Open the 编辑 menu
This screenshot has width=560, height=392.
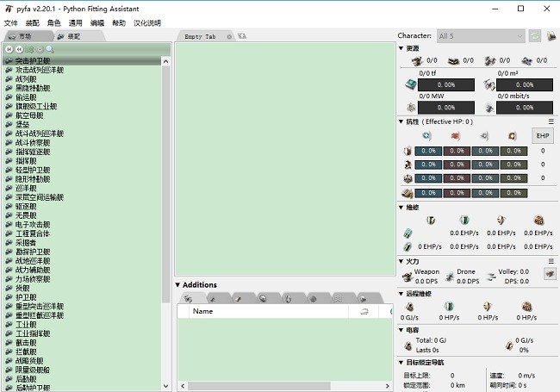(x=97, y=23)
